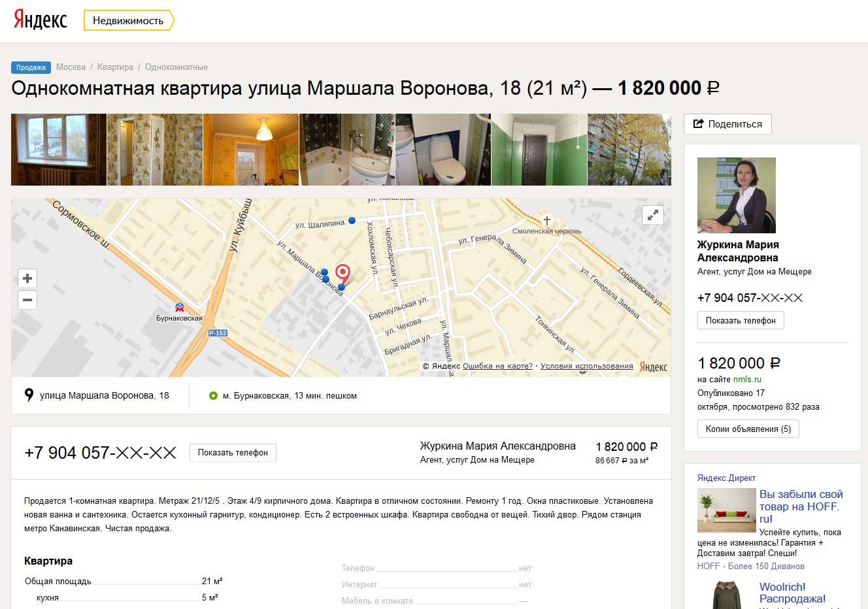Click the Барнаульская ул. label on map
Screen dimensions: 868x609
point(397,308)
